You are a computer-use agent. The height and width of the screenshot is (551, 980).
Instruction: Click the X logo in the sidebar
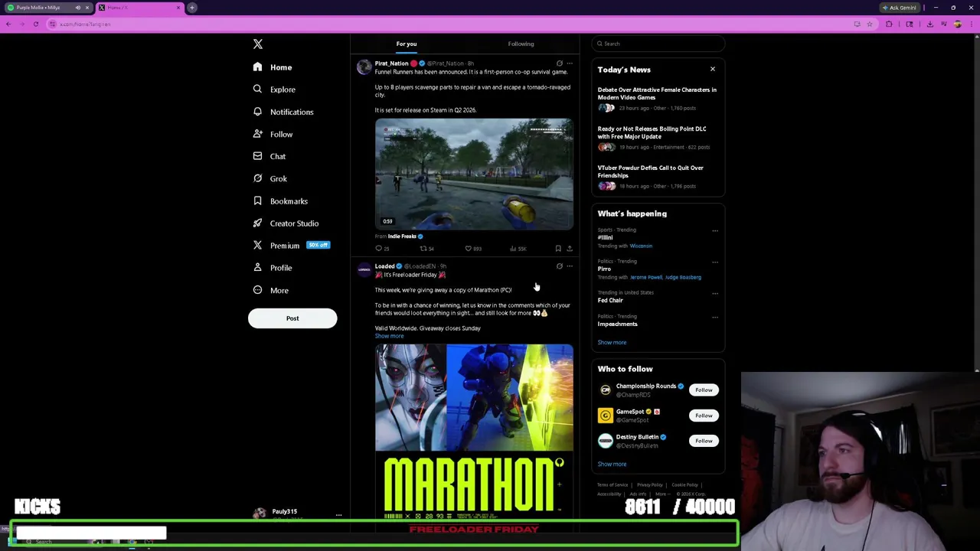point(258,44)
